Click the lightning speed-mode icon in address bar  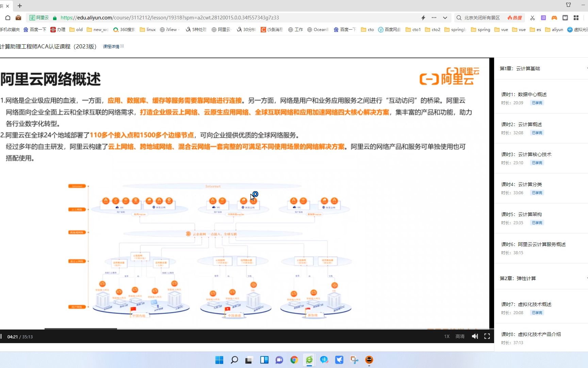click(x=423, y=18)
